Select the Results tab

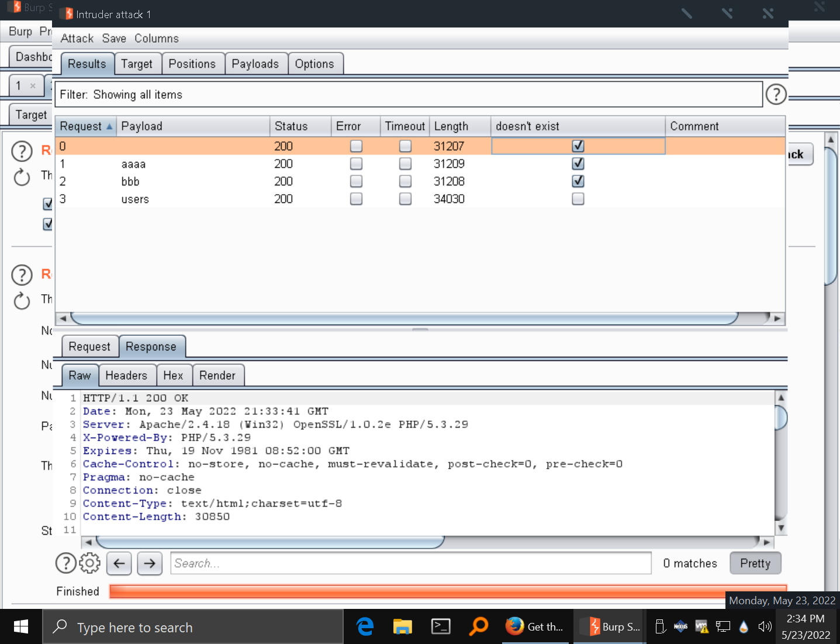coord(87,64)
